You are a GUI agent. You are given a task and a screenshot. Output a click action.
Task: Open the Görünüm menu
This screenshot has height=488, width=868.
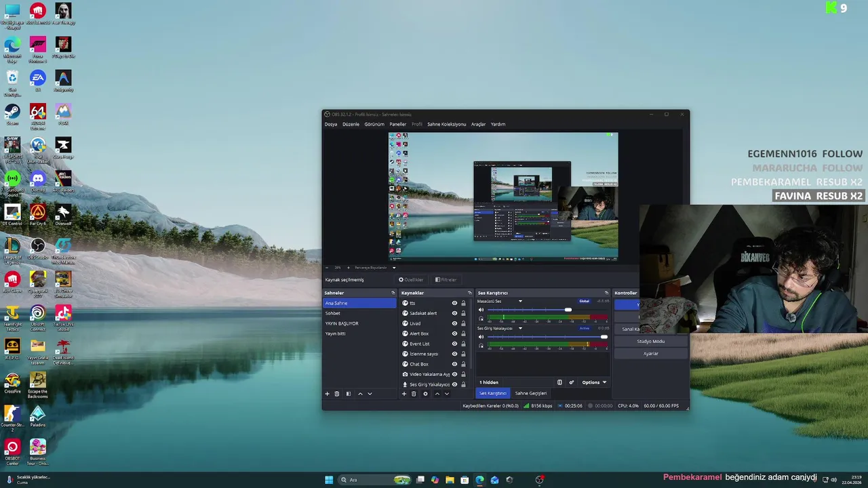(374, 124)
